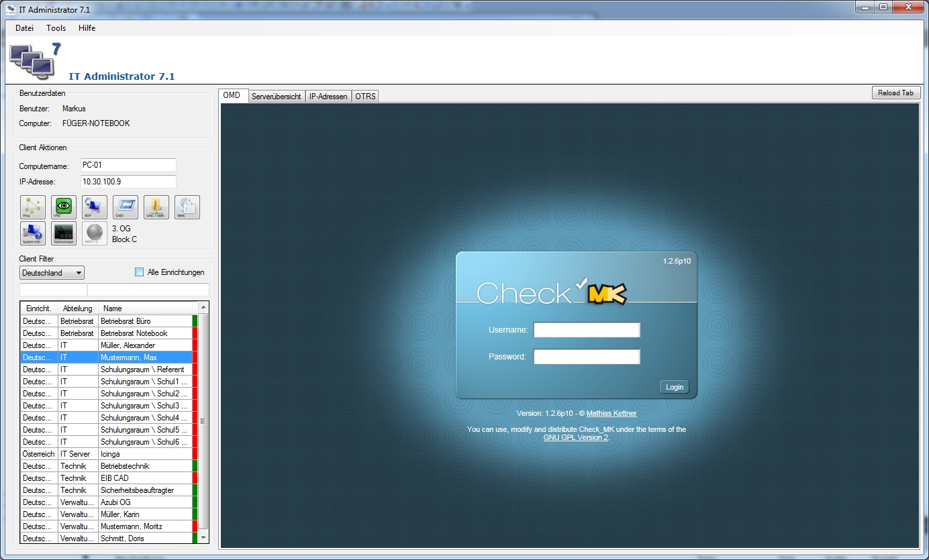Enable the Alle Einrichtungen checkbox
The image size is (929, 560).
point(140,272)
